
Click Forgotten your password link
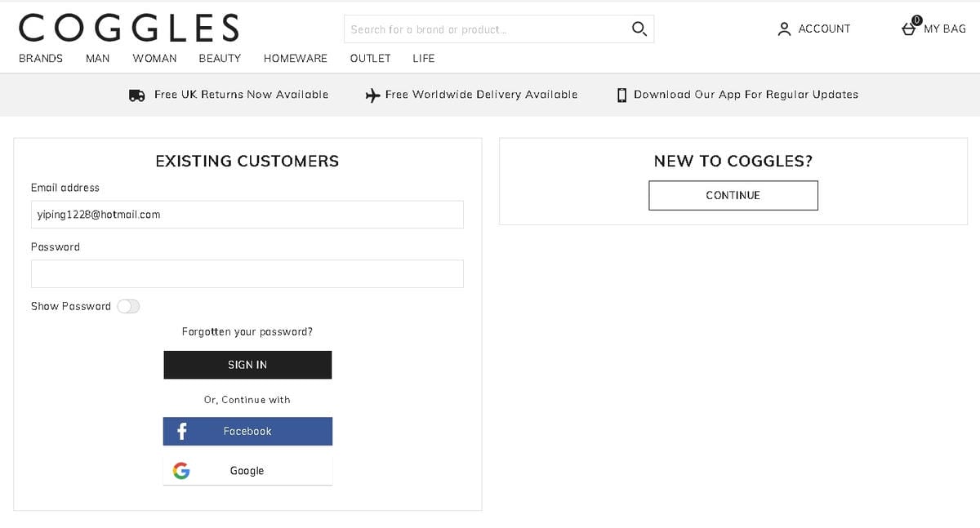pyautogui.click(x=247, y=332)
